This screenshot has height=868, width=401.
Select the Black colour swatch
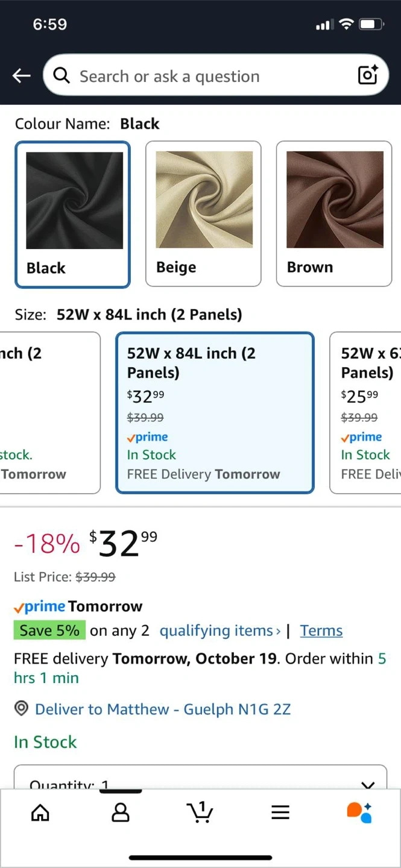[x=72, y=214]
